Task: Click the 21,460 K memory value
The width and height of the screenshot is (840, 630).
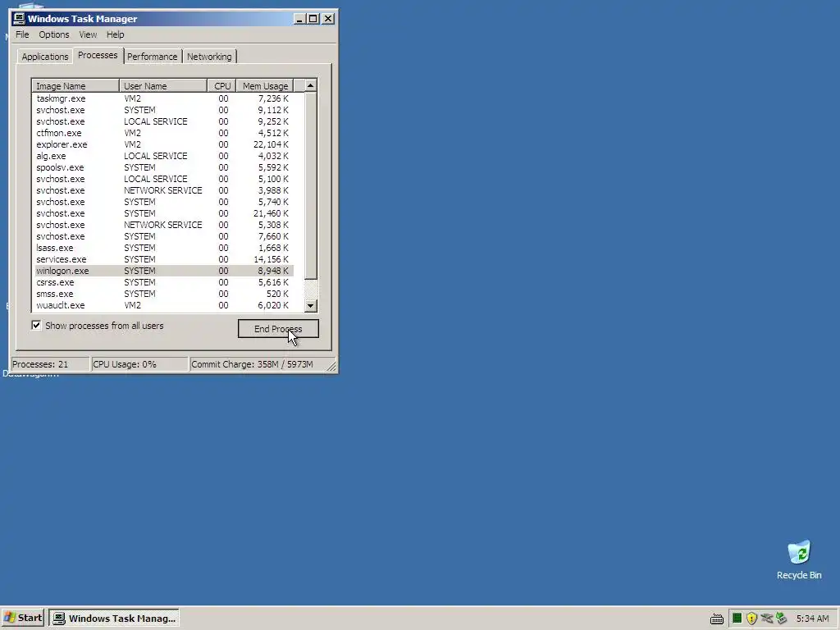Action: 271,213
